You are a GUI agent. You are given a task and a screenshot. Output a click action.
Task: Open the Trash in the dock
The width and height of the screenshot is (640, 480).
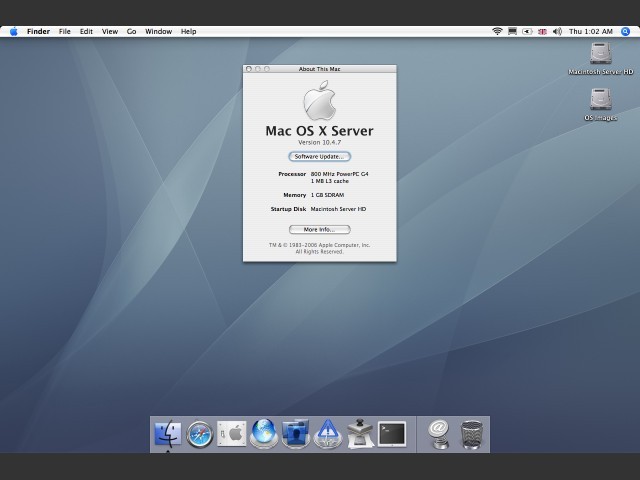[x=471, y=435]
